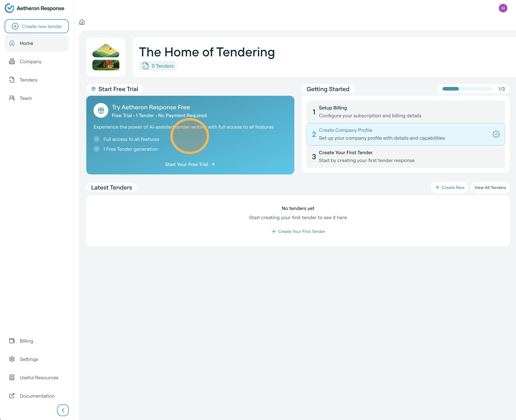The image size is (516, 420).
Task: Select Tenders in sidebar menu
Action: pyautogui.click(x=28, y=80)
